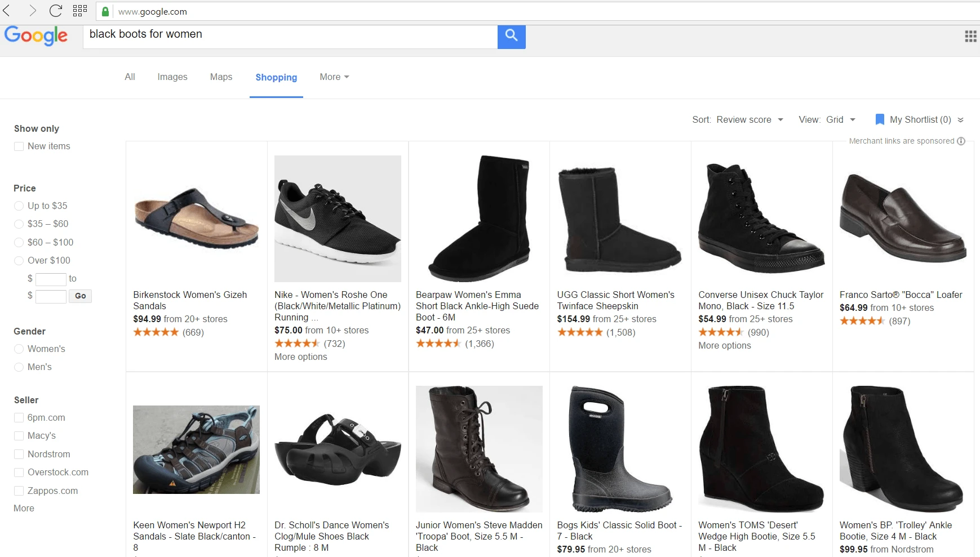The width and height of the screenshot is (980, 557).
Task: Check the Nordstrom seller filter
Action: click(x=19, y=454)
